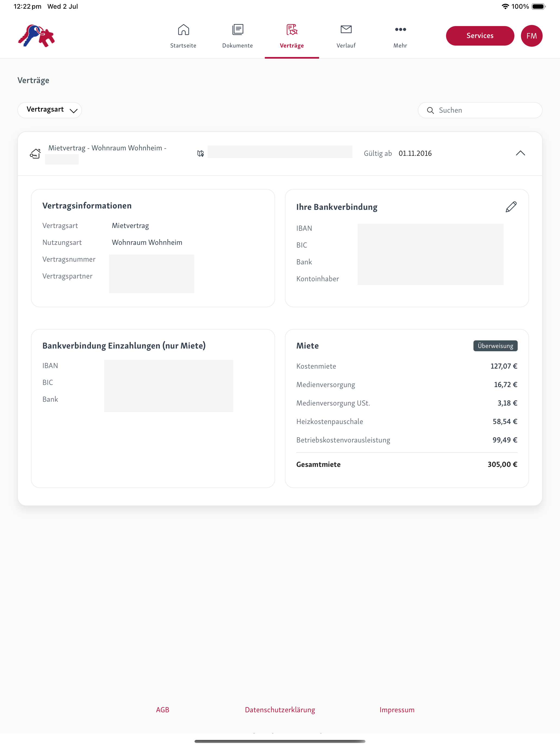Click the Vertragsinformationen heading

(87, 206)
